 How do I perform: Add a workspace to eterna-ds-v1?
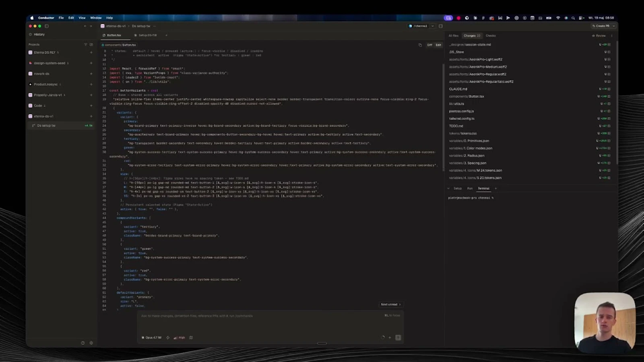click(91, 116)
